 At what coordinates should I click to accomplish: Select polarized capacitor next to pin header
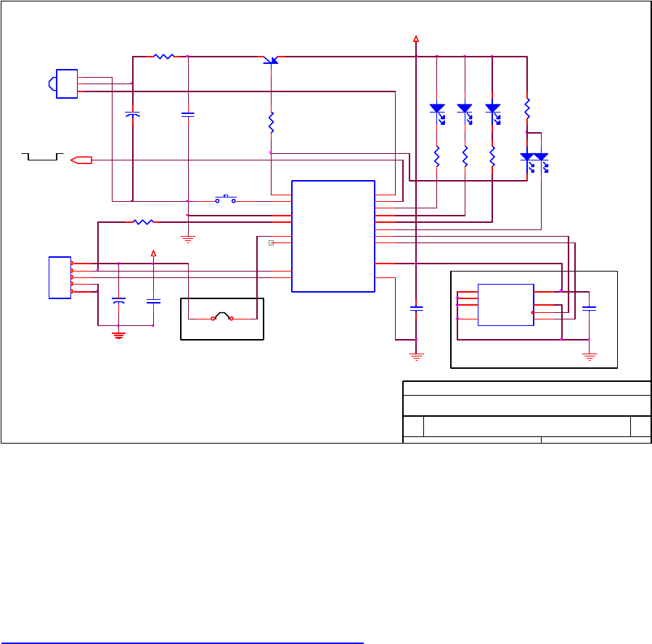[118, 300]
